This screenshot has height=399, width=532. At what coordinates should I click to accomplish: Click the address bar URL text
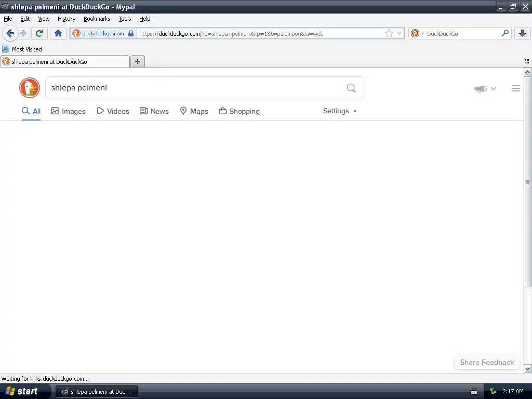pos(231,34)
